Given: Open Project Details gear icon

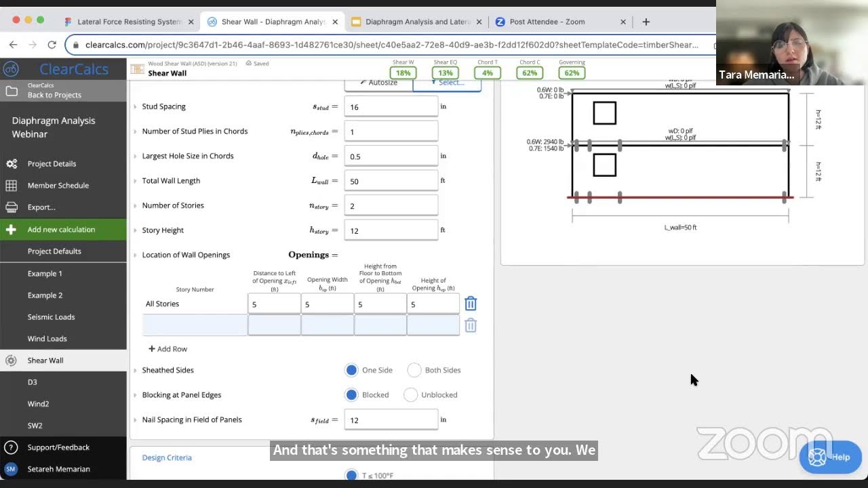Looking at the screenshot, I should 12,164.
